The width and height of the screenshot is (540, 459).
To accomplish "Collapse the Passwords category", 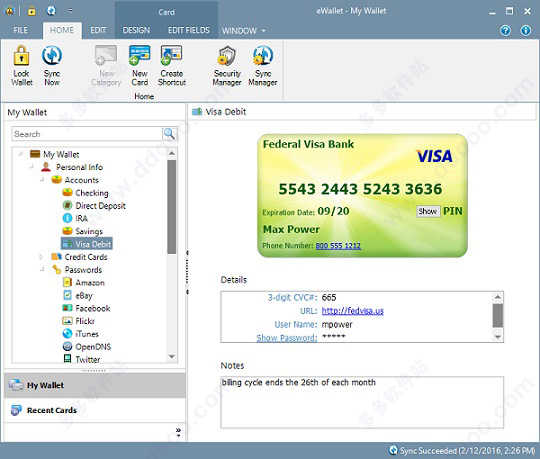I will coord(42,270).
